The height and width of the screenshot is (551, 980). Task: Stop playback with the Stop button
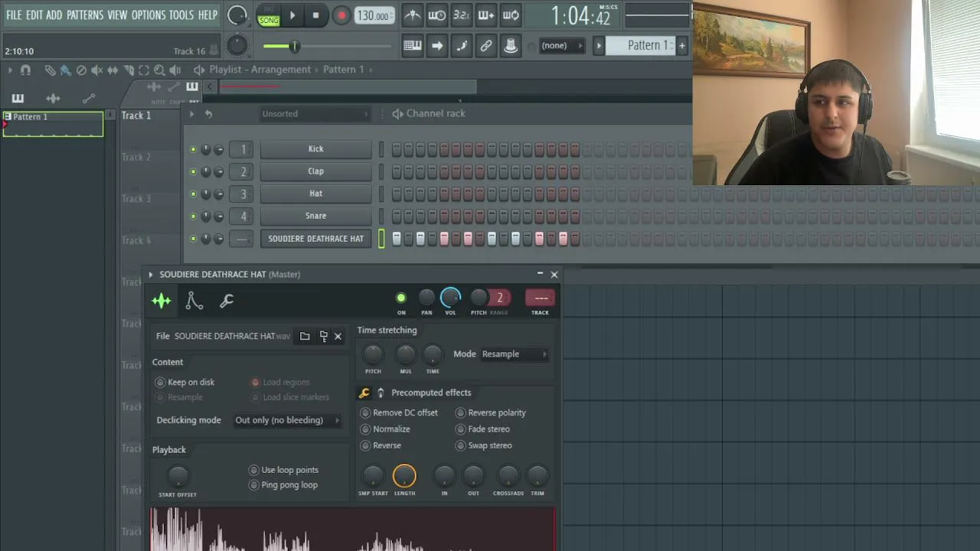point(315,15)
